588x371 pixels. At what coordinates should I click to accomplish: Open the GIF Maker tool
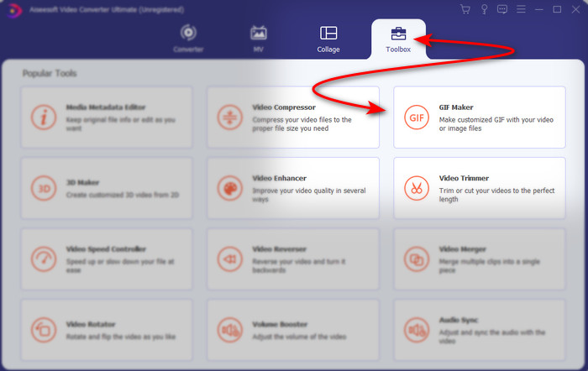[x=479, y=118]
